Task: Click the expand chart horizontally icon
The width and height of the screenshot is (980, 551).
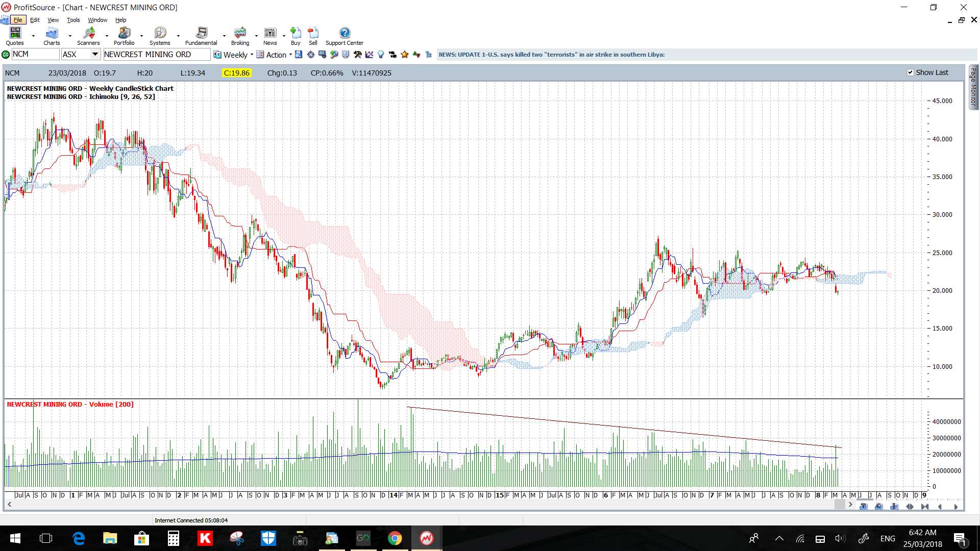Action: coord(910,507)
